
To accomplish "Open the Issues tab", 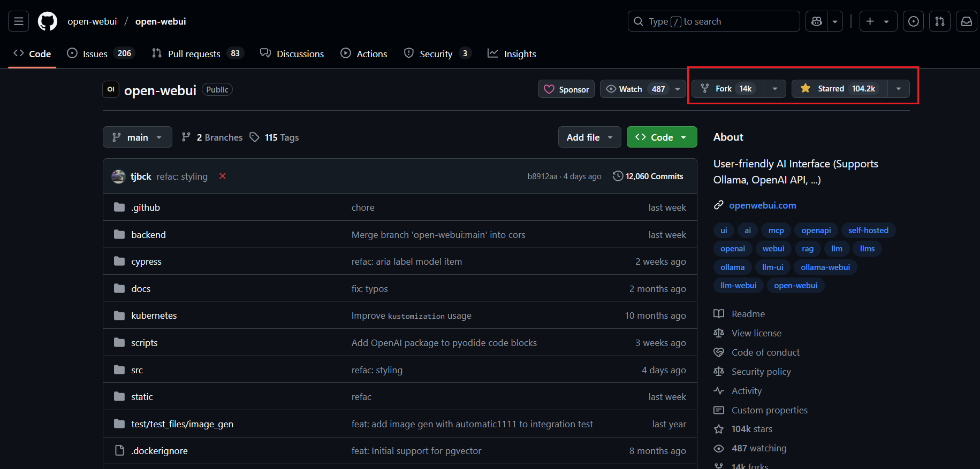I will 101,53.
